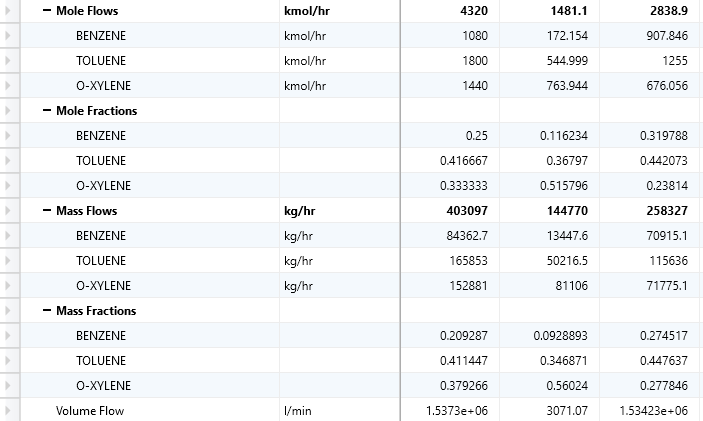Select total mole flow value 2838.9

[x=669, y=11]
